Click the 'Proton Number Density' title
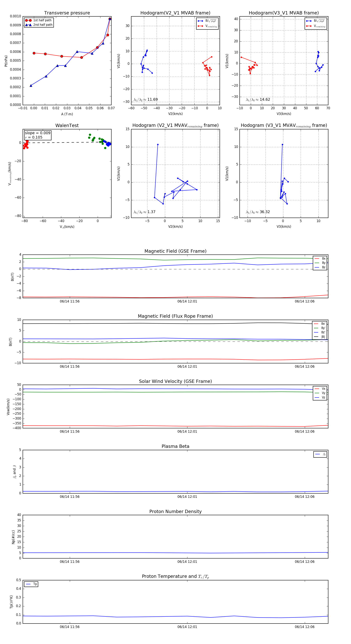351x644 pixels. click(175, 511)
